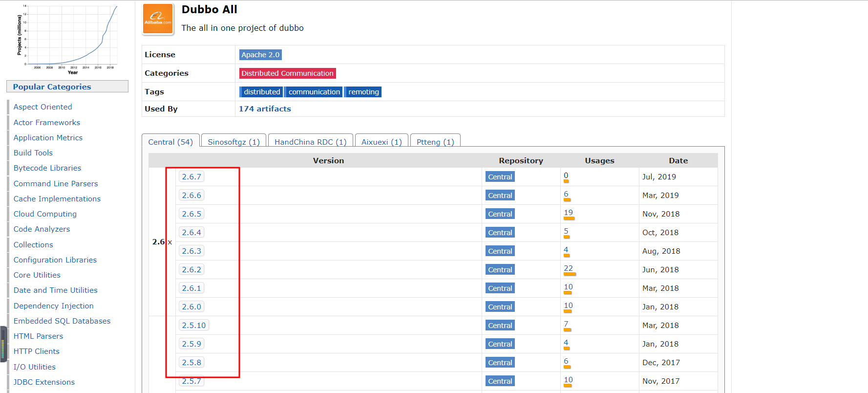Open Application Metrics category
Screen dimensions: 868x393
pyautogui.click(x=48, y=138)
